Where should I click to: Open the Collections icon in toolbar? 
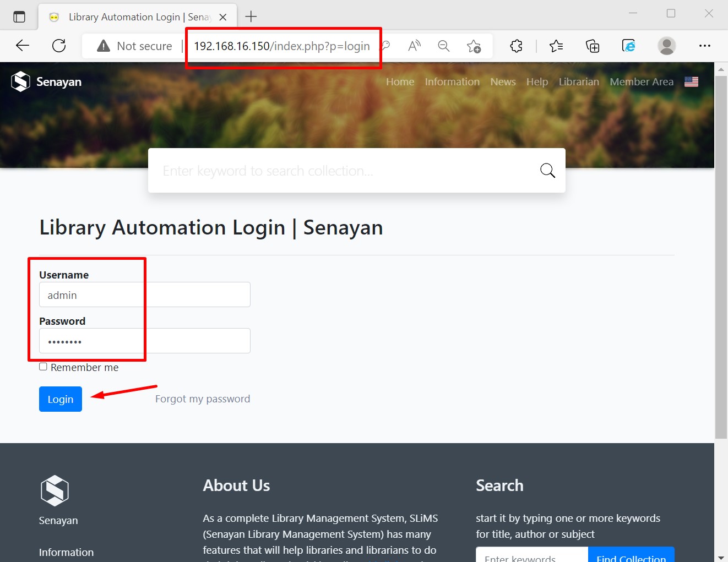click(x=592, y=46)
